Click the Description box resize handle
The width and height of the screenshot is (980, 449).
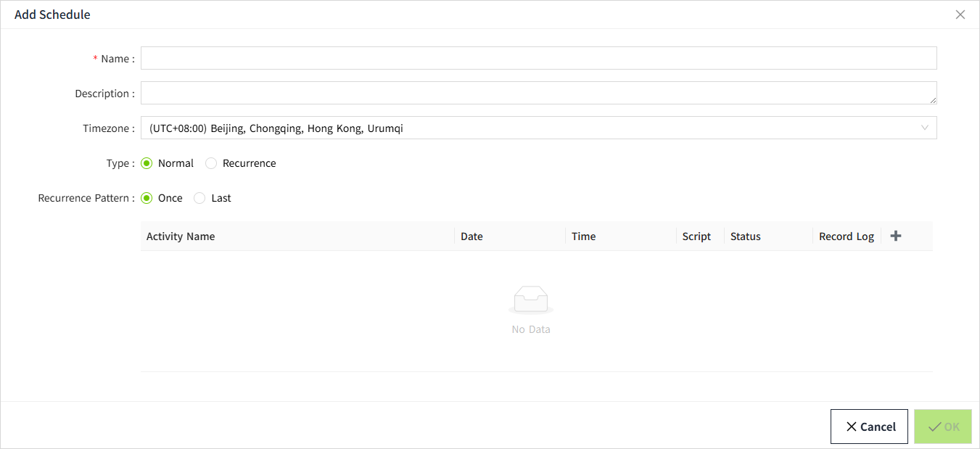tap(933, 100)
